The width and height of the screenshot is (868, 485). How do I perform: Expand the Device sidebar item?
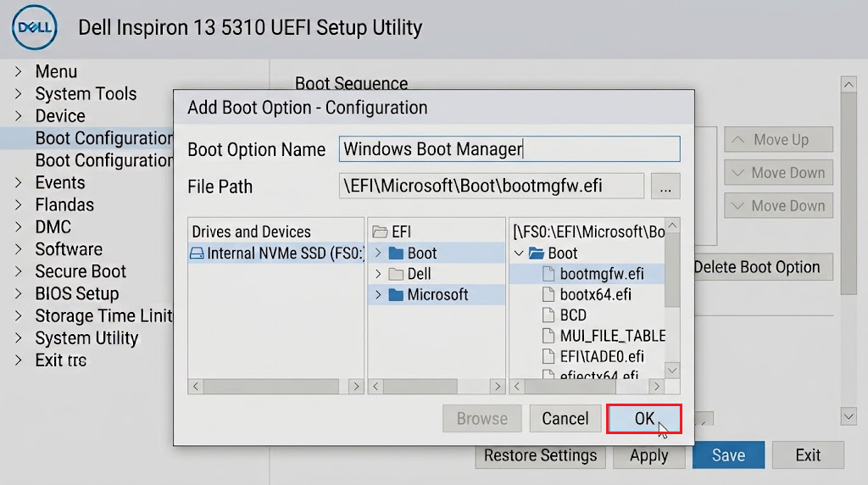click(19, 115)
